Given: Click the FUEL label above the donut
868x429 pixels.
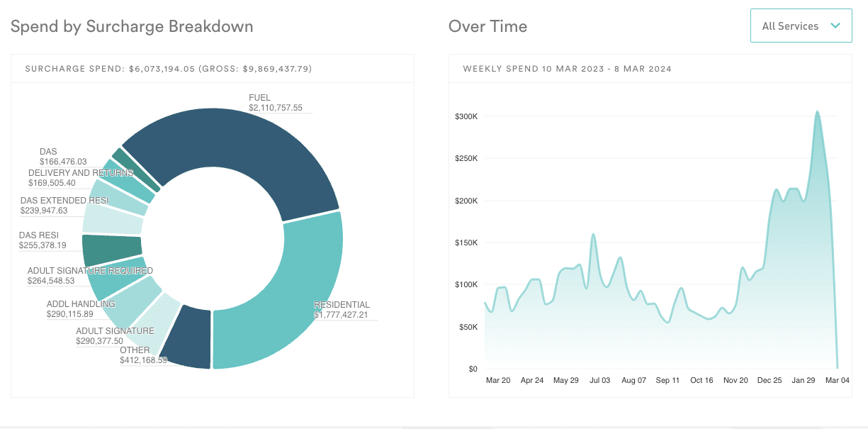Looking at the screenshot, I should 259,97.
